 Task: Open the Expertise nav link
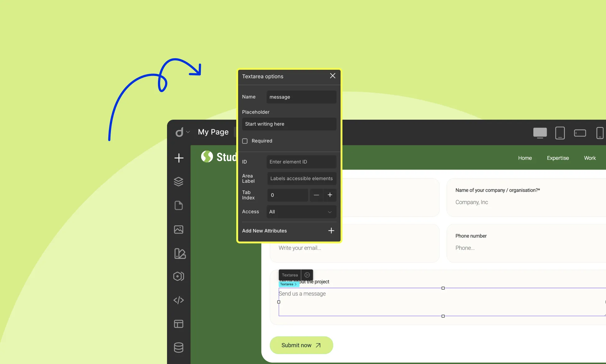point(558,158)
